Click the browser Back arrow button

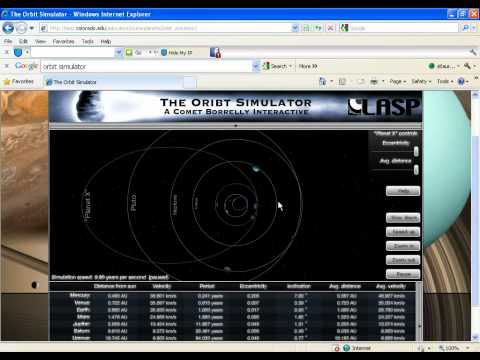(x=8, y=28)
